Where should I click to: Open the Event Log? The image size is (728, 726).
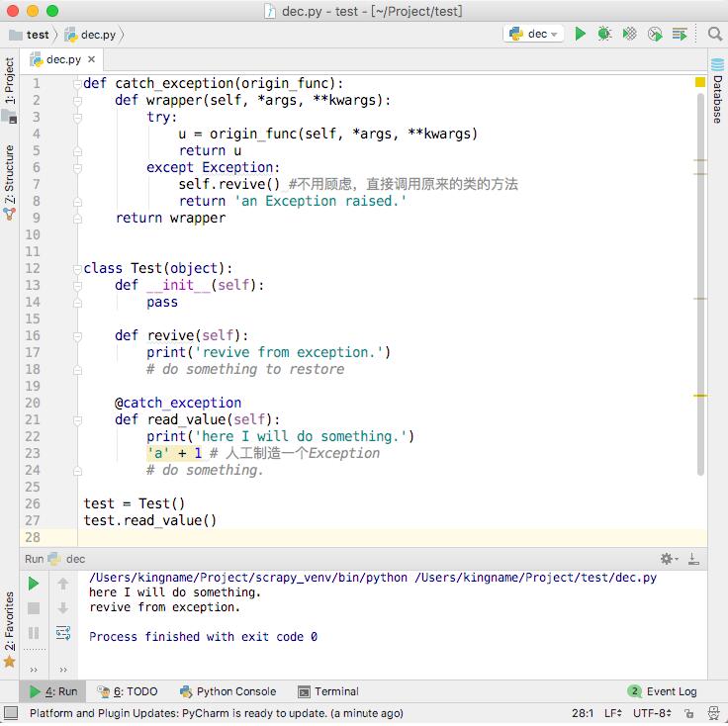tap(662, 692)
